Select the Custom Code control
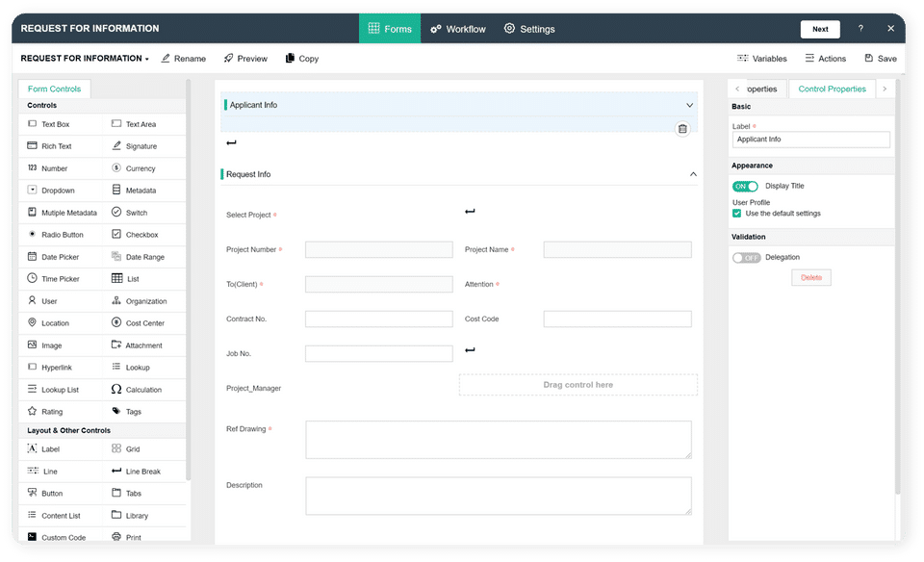The width and height of the screenshot is (924, 562). (56, 537)
